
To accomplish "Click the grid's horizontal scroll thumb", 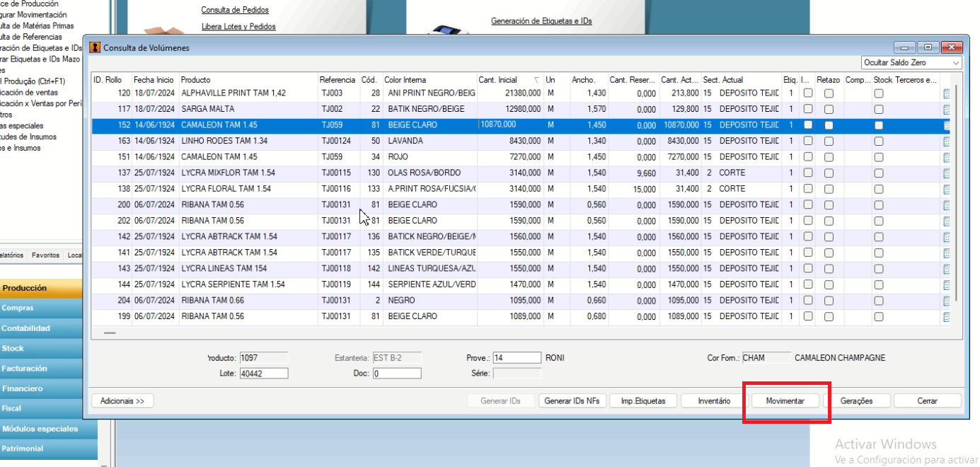I will [x=109, y=333].
